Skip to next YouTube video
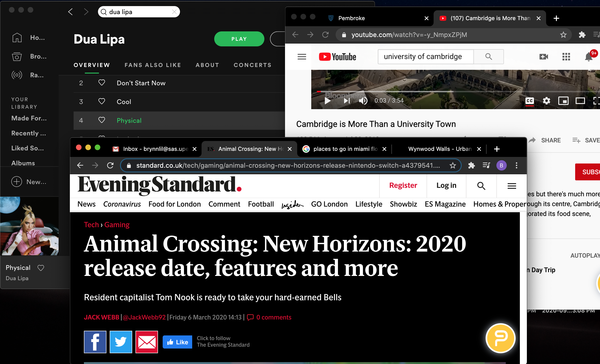Image resolution: width=600 pixels, height=364 pixels. [x=346, y=100]
